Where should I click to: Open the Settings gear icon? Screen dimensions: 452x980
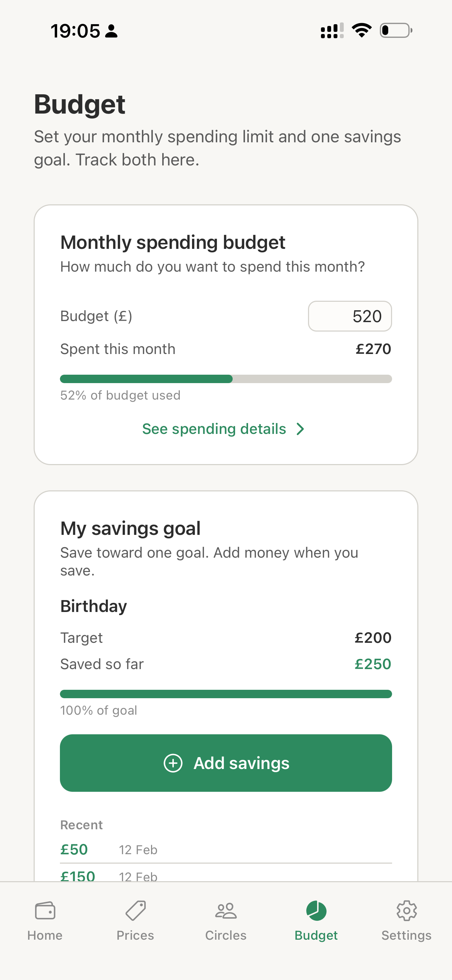click(x=406, y=910)
